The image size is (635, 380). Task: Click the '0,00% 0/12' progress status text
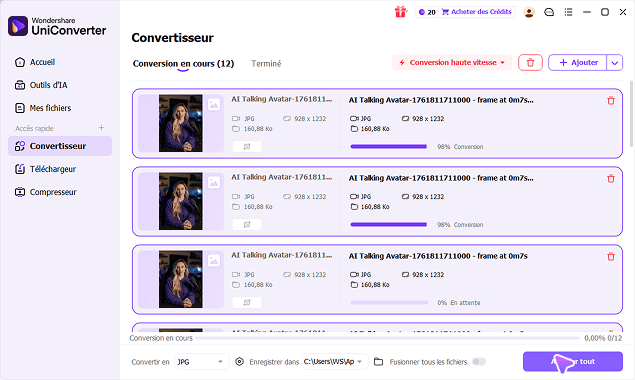[603, 338]
